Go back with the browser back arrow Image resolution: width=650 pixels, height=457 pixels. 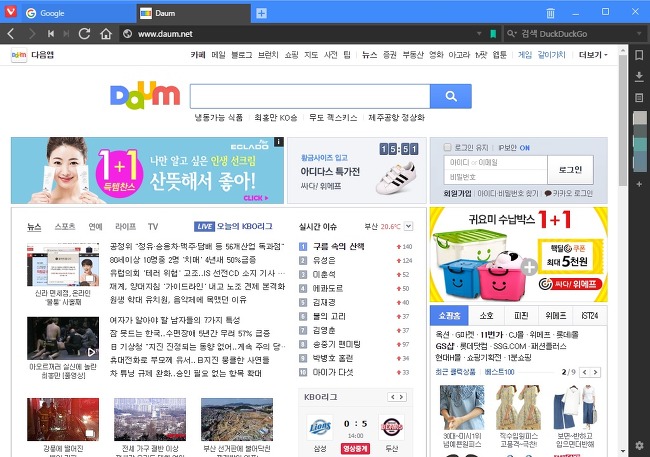coord(11,34)
